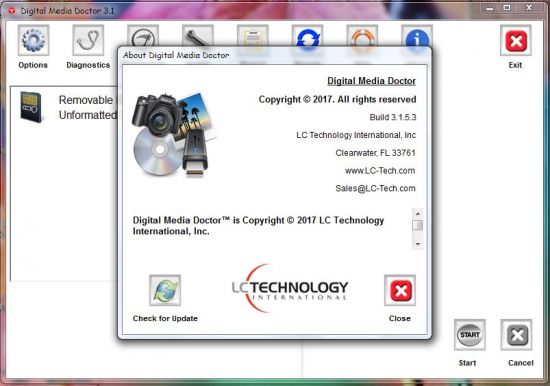
Task: Click the wrench tool toolbar icon
Action: pos(197,36)
